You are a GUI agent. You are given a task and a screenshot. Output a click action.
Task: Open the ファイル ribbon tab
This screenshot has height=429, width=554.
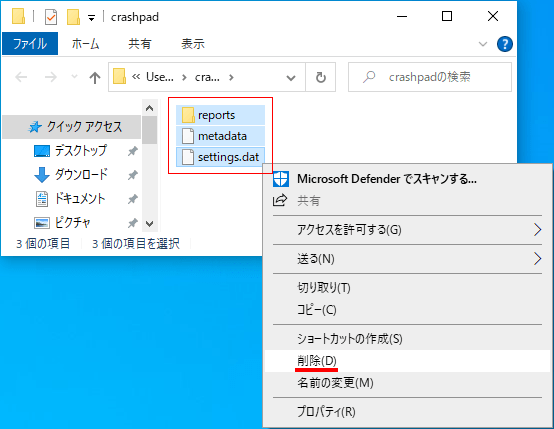point(30,44)
